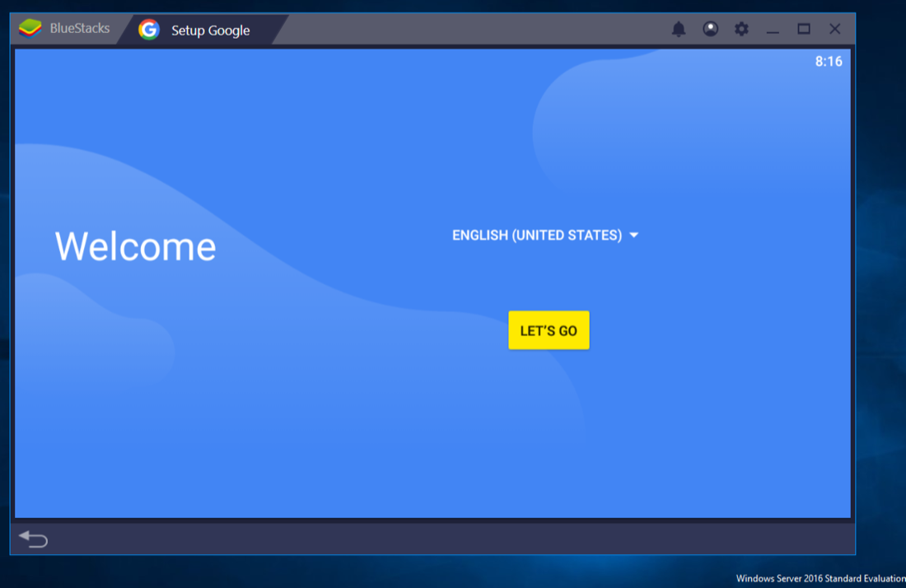Image resolution: width=906 pixels, height=588 pixels.
Task: Click the Welcome heading text
Action: [134, 245]
